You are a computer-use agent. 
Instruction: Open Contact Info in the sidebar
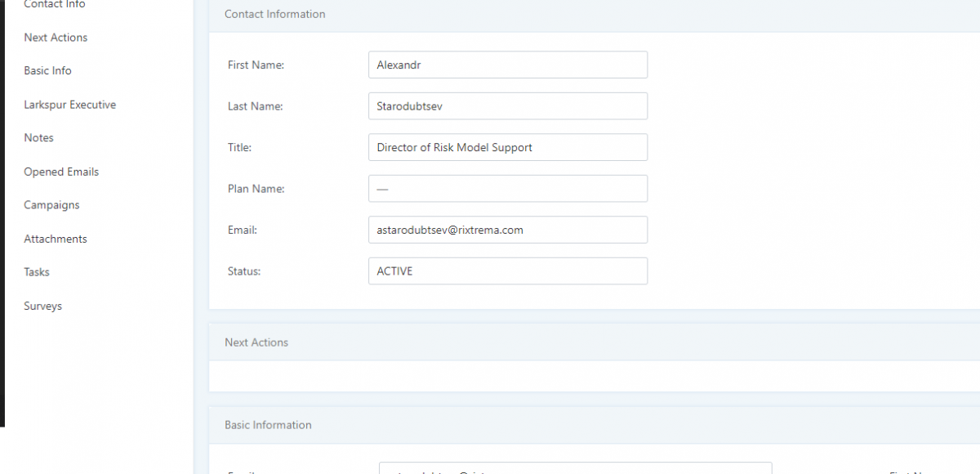click(x=54, y=5)
